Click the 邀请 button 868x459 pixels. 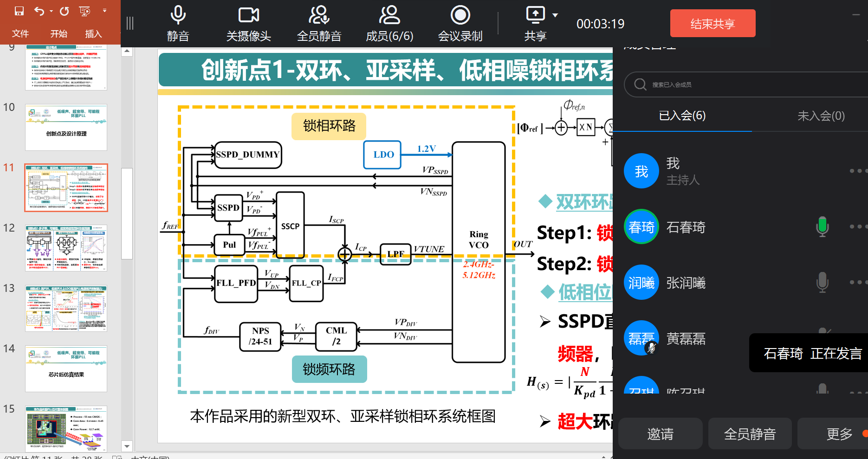[x=660, y=434]
